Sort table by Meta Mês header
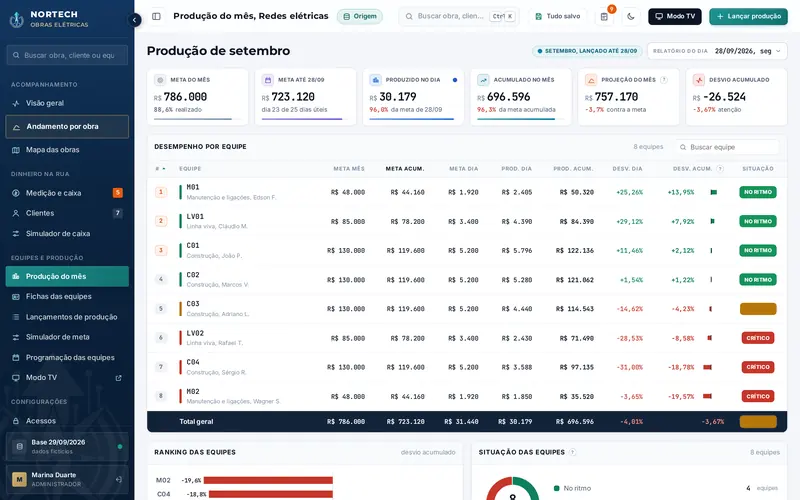The image size is (800, 500). 349,169
